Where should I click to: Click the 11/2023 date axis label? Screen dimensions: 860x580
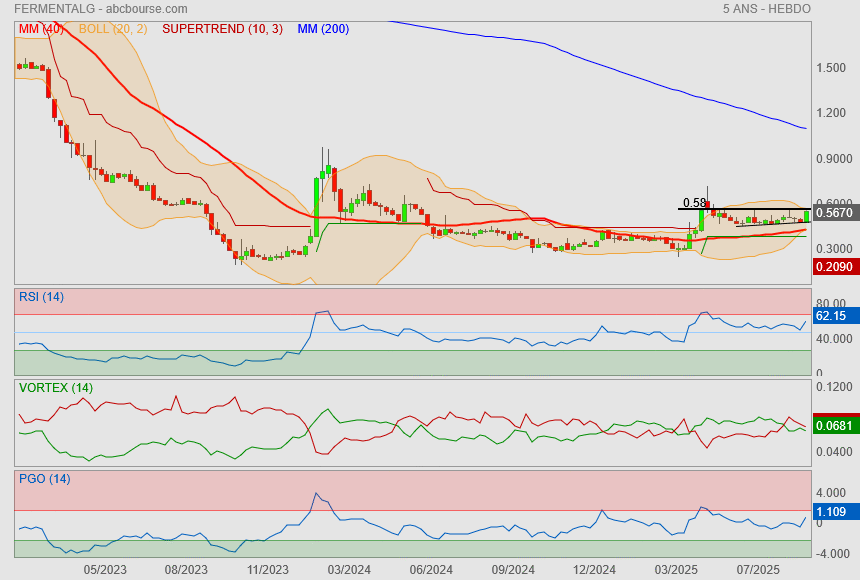pos(267,570)
